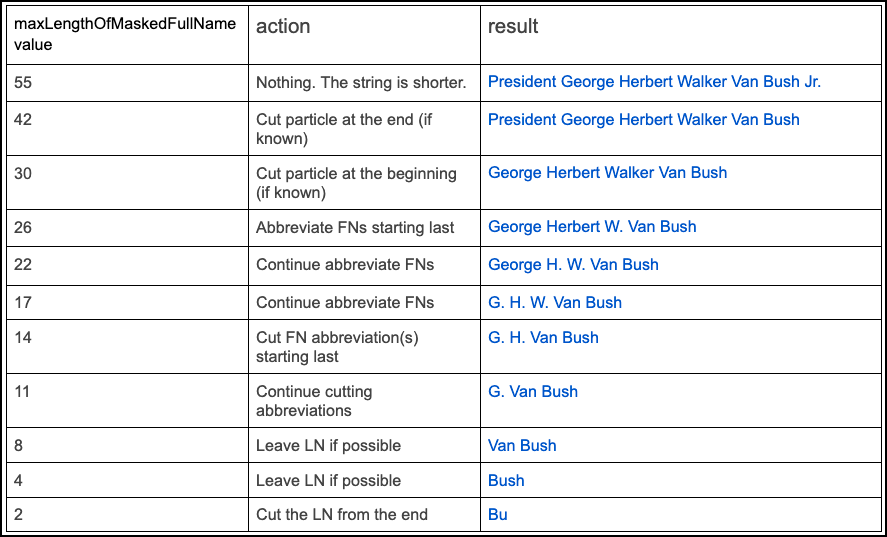Select the cell with value 55
The width and height of the screenshot is (887, 537).
(x=23, y=83)
